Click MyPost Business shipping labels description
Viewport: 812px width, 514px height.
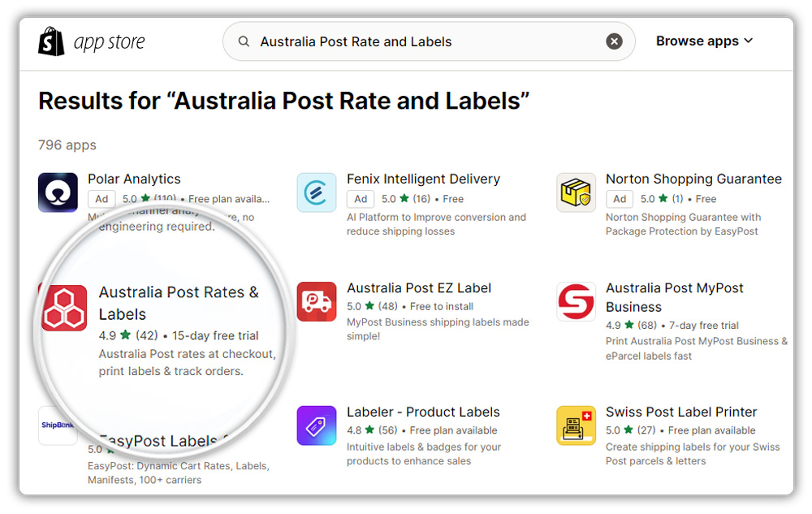(x=438, y=329)
